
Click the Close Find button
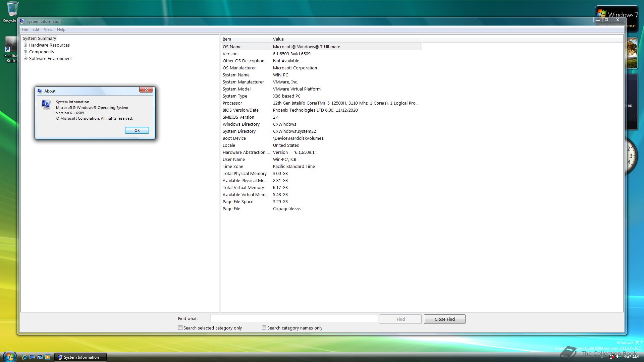click(x=444, y=319)
